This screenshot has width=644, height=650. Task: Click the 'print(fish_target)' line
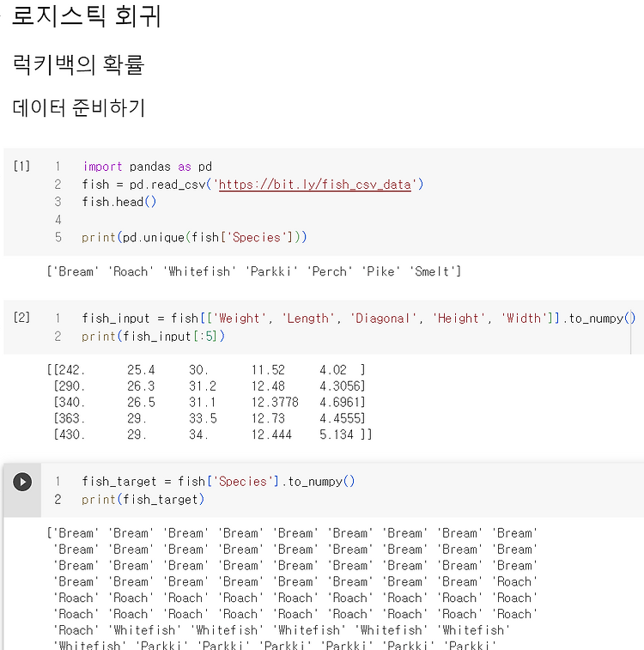pos(143,500)
